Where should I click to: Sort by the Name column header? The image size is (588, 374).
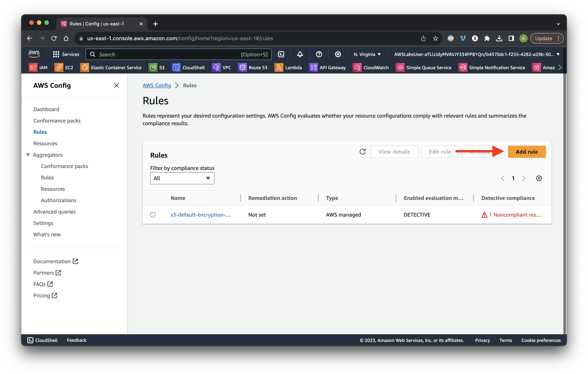point(178,198)
